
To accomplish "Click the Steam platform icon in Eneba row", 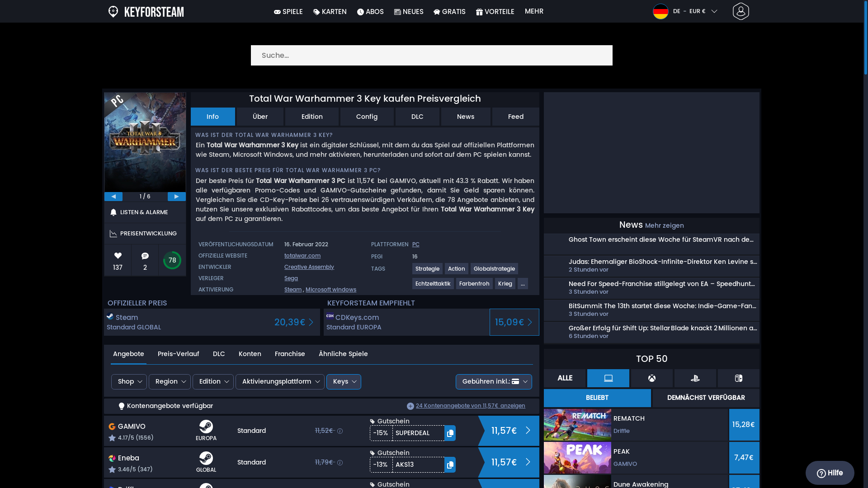I will tap(206, 458).
